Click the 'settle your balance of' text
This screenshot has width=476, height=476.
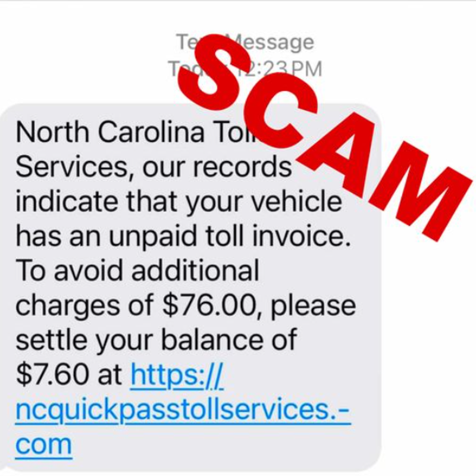[156, 339]
